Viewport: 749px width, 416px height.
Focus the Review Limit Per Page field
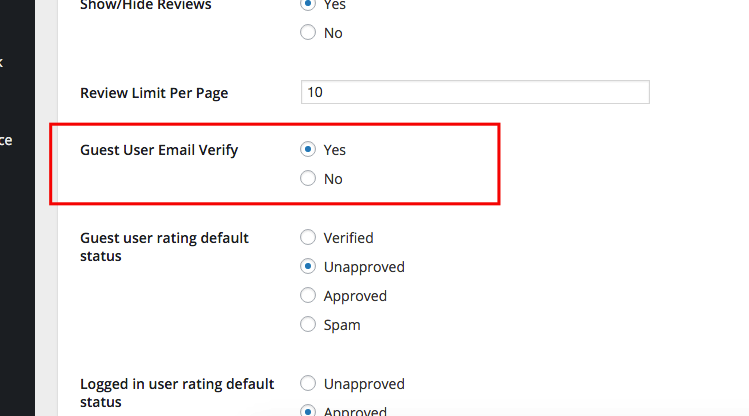click(x=475, y=92)
